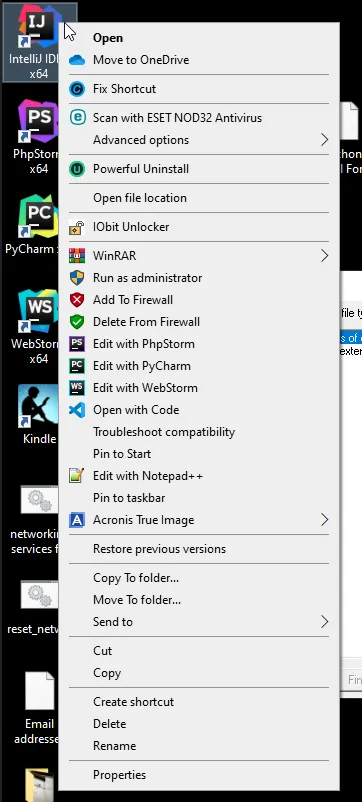
Task: Expand the Advanced options submenu arrow
Action: pos(324,140)
